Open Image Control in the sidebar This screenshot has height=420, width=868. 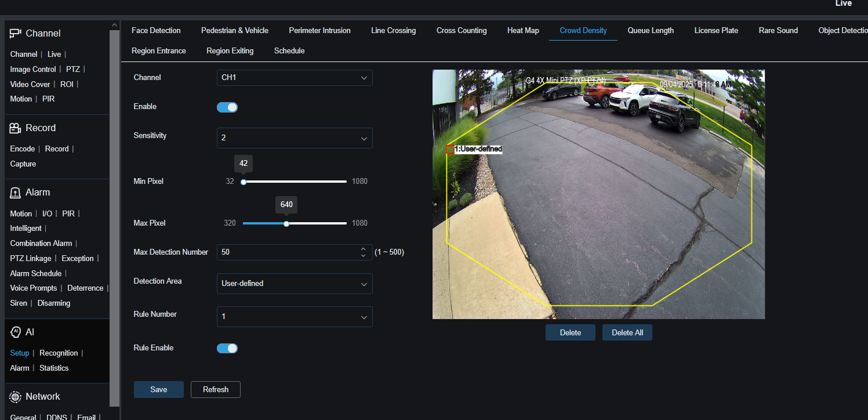pyautogui.click(x=33, y=70)
